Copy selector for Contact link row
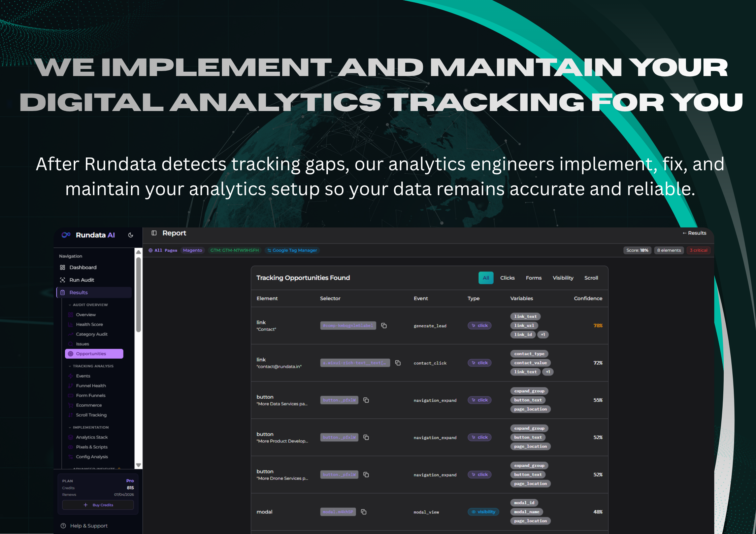756x534 pixels. [x=384, y=326]
